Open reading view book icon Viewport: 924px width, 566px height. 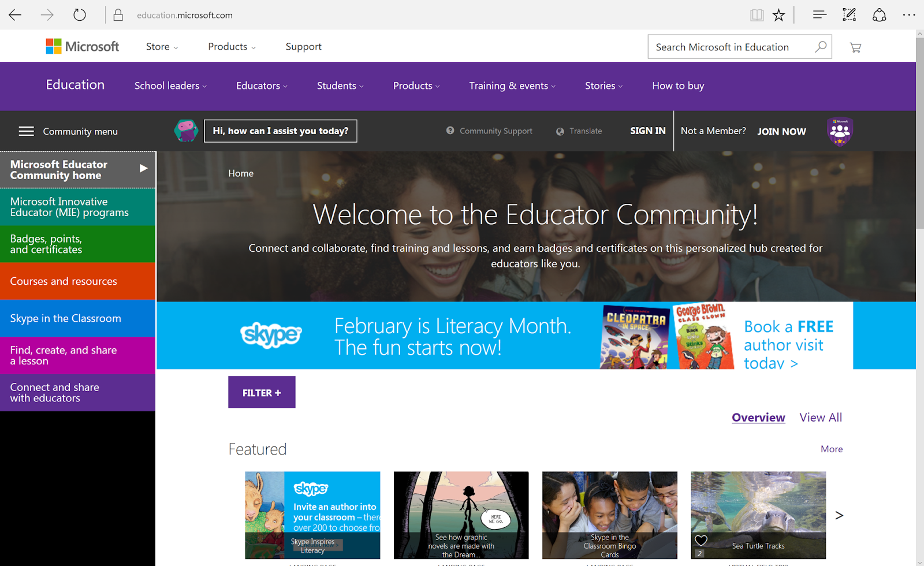coord(757,15)
